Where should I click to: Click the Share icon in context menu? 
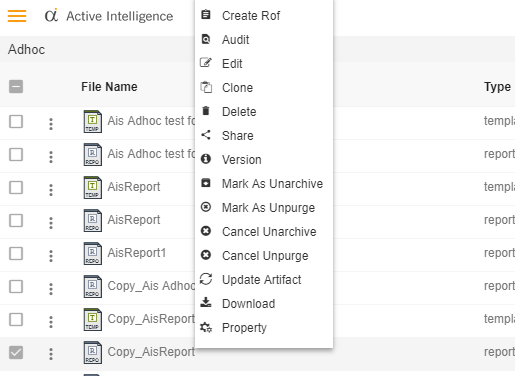pos(206,135)
